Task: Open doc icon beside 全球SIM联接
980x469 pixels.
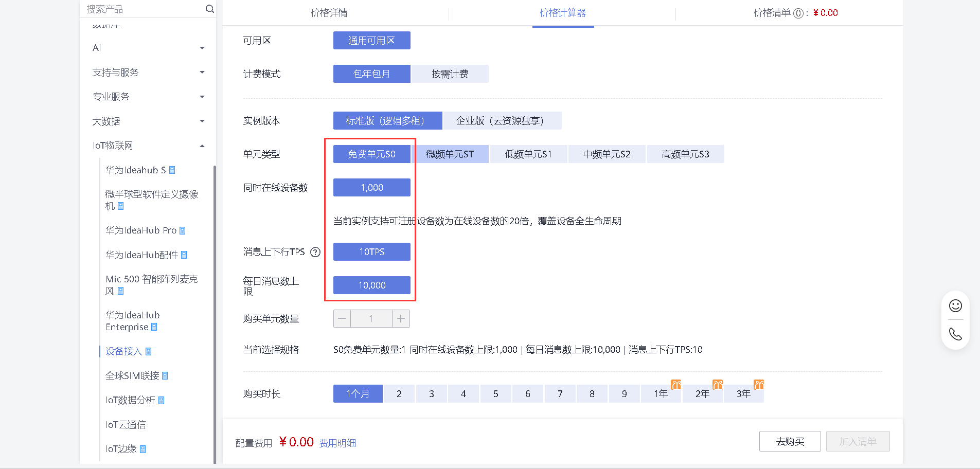Action: tap(165, 376)
